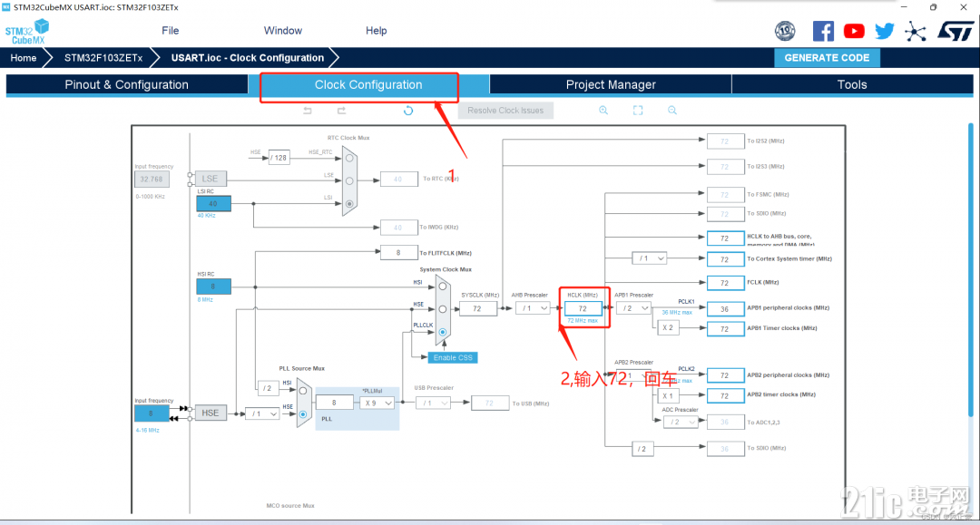980x525 pixels.
Task: Open the AHB Prescaler dropdown
Action: pos(534,308)
